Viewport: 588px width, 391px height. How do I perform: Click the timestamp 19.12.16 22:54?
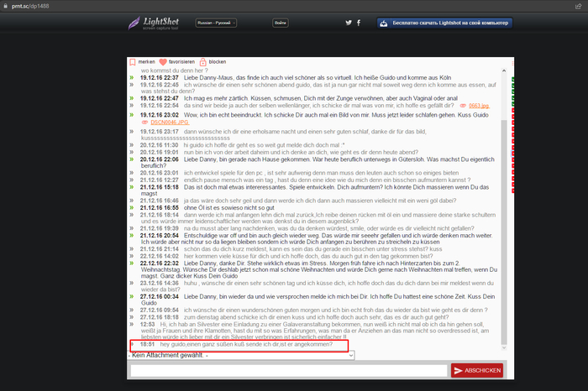[160, 105]
